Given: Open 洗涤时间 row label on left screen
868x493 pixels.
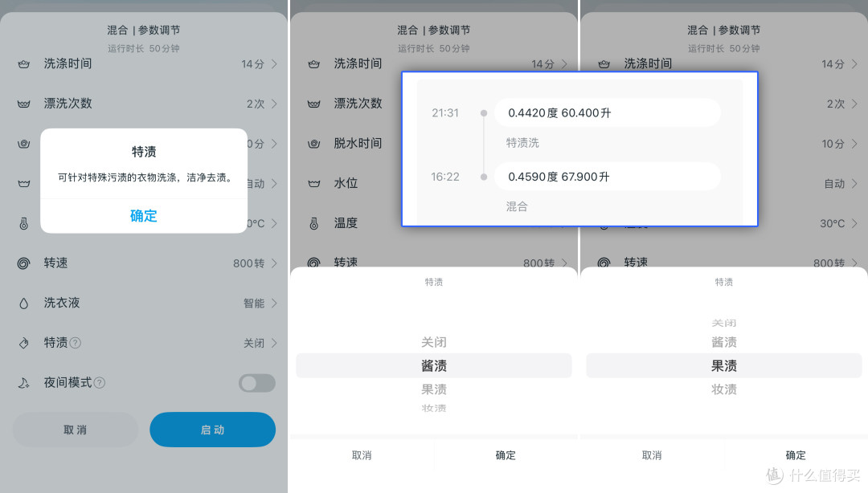Looking at the screenshot, I should point(68,64).
